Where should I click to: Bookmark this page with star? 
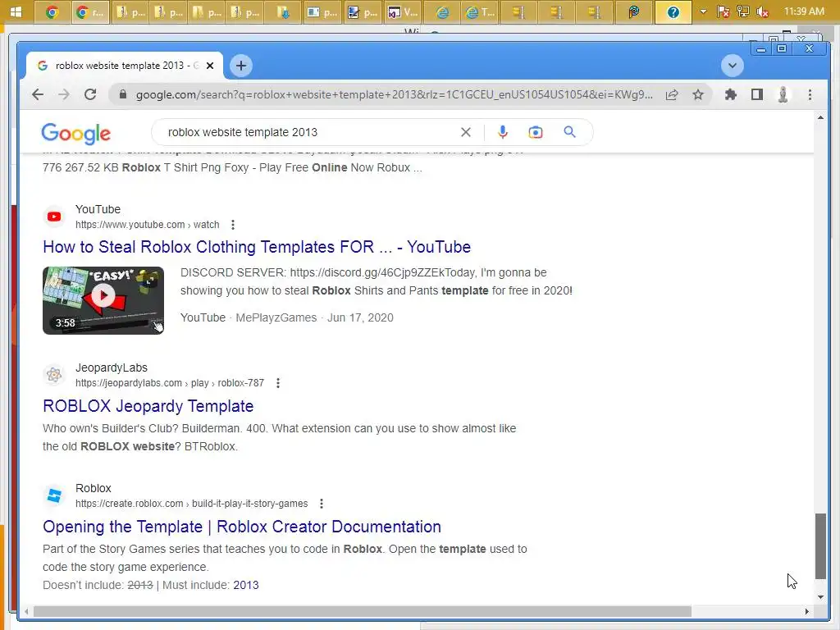pos(697,95)
